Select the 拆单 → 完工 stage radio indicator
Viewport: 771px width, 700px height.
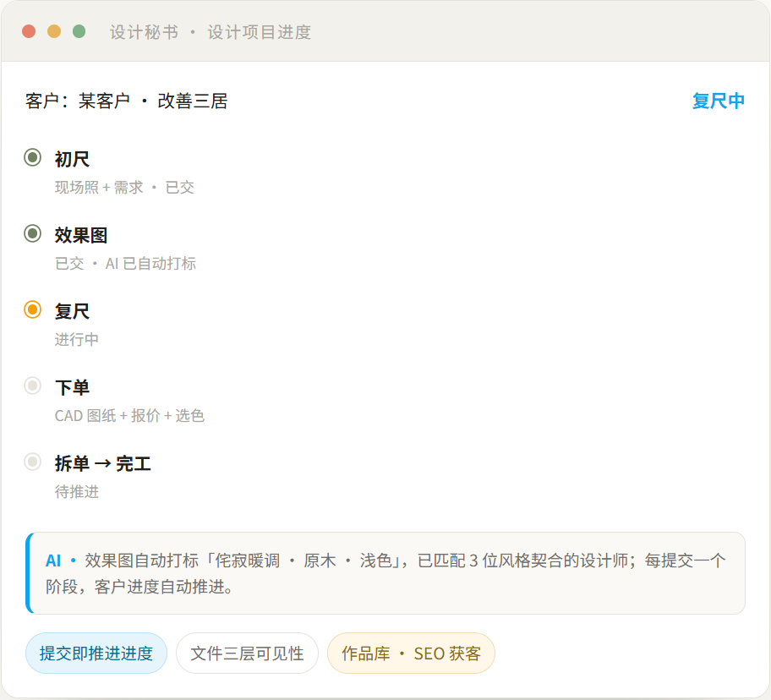[x=32, y=462]
